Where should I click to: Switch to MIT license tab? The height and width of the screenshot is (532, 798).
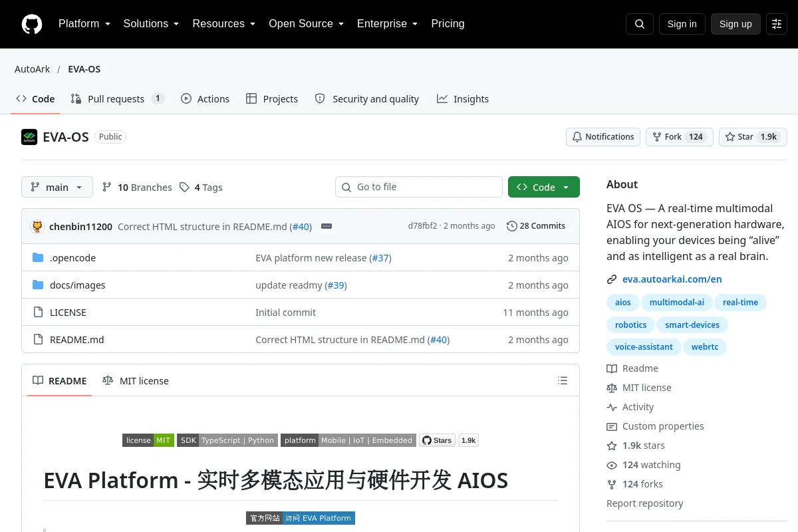coord(136,381)
